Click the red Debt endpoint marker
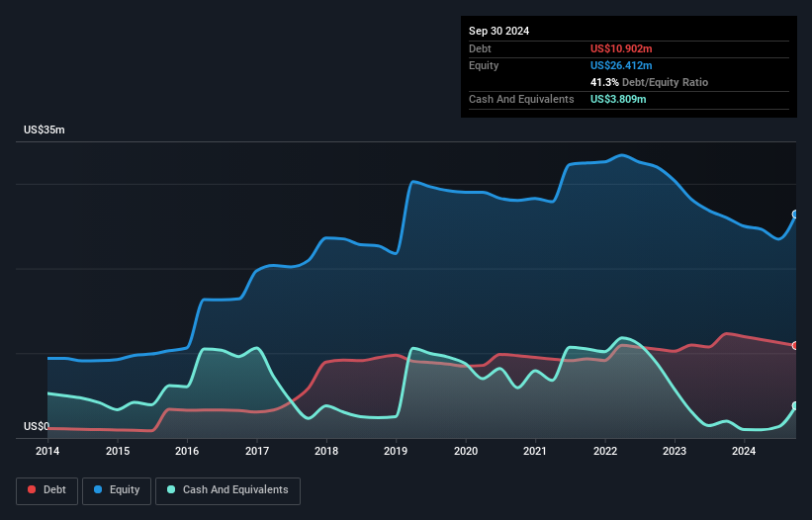The width and height of the screenshot is (812, 520). (x=795, y=346)
